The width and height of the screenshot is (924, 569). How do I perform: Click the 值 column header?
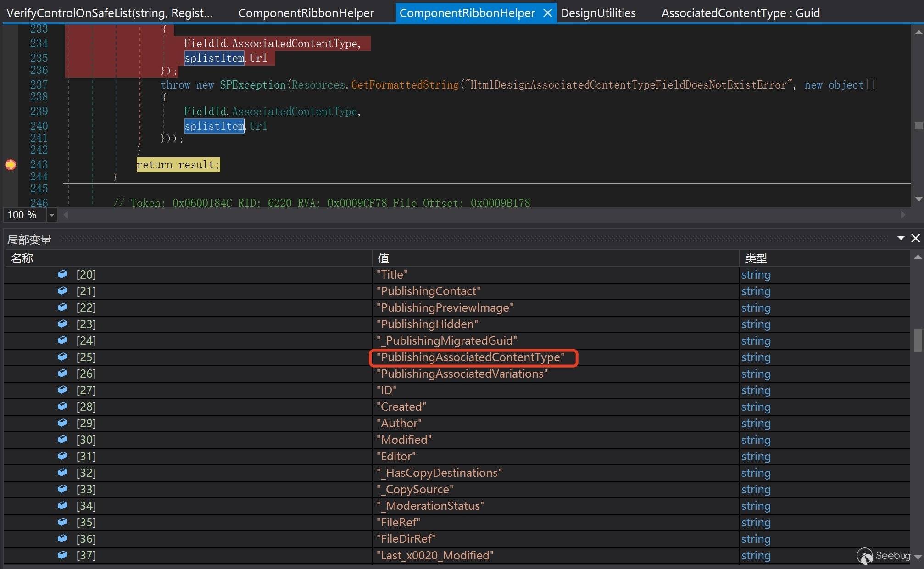(x=384, y=258)
